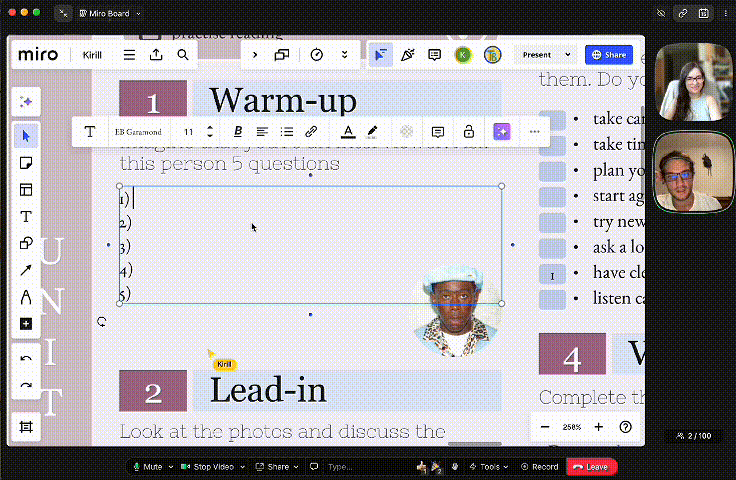The width and height of the screenshot is (736, 480).
Task: Open more tools plus button in sidebar
Action: [x=26, y=324]
